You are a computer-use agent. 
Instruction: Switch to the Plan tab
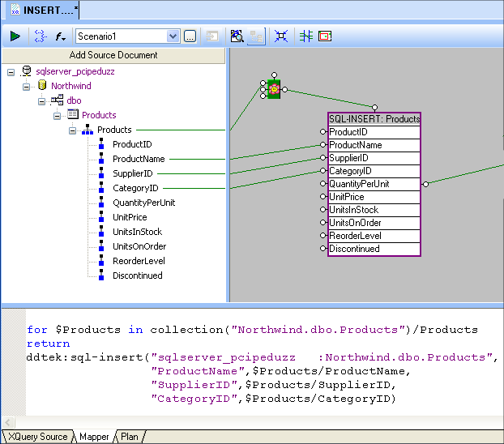(129, 437)
